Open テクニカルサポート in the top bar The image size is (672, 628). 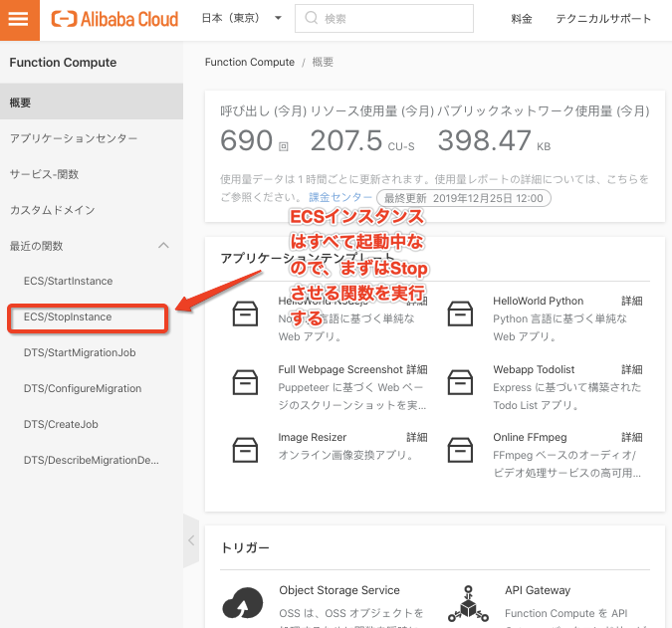(x=603, y=19)
